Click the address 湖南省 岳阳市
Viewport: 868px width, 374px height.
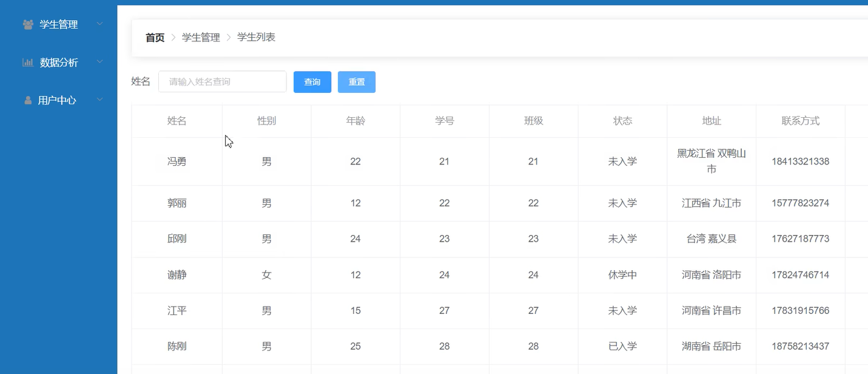(x=712, y=346)
